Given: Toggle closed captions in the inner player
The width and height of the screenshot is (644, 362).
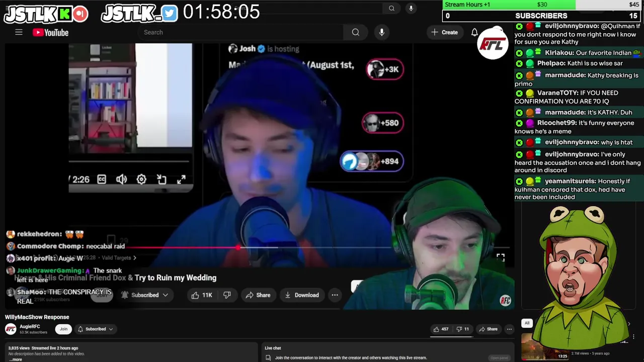Looking at the screenshot, I should 102,179.
